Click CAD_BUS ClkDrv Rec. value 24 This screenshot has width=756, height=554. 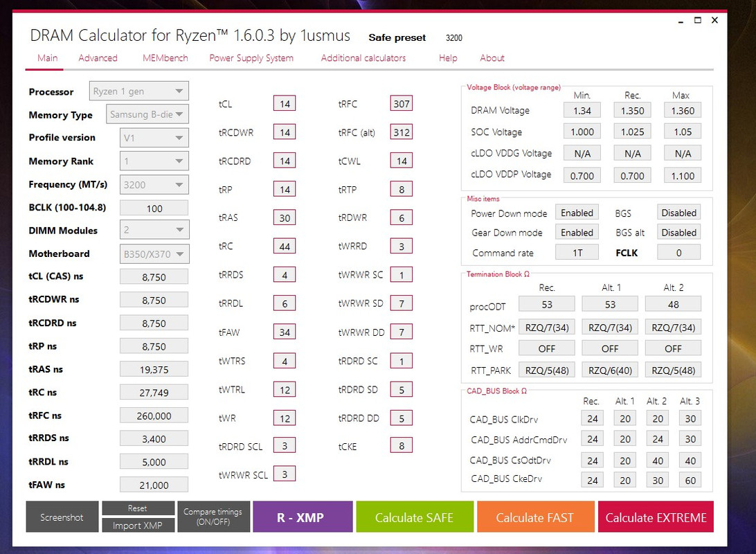(592, 418)
